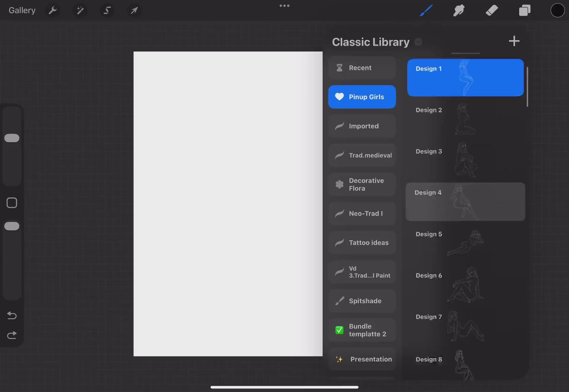Select the Design 8 brush

point(465,365)
